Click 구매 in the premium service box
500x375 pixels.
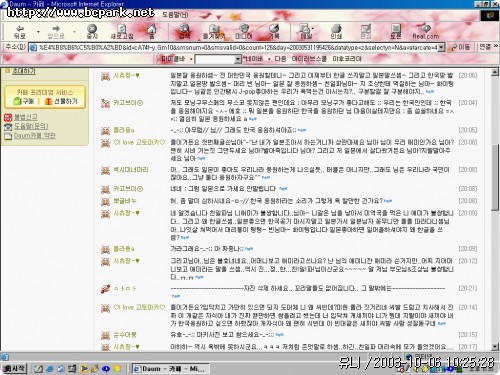[x=24, y=101]
